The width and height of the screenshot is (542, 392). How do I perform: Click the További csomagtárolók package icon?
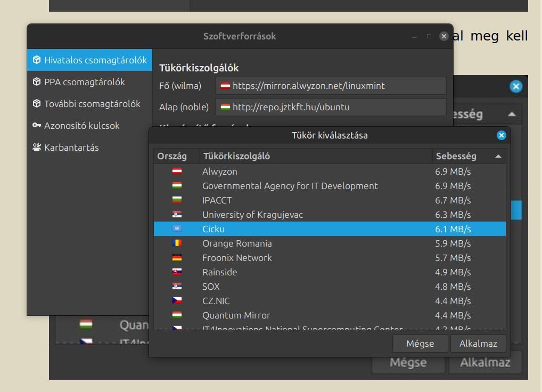pyautogui.click(x=37, y=103)
